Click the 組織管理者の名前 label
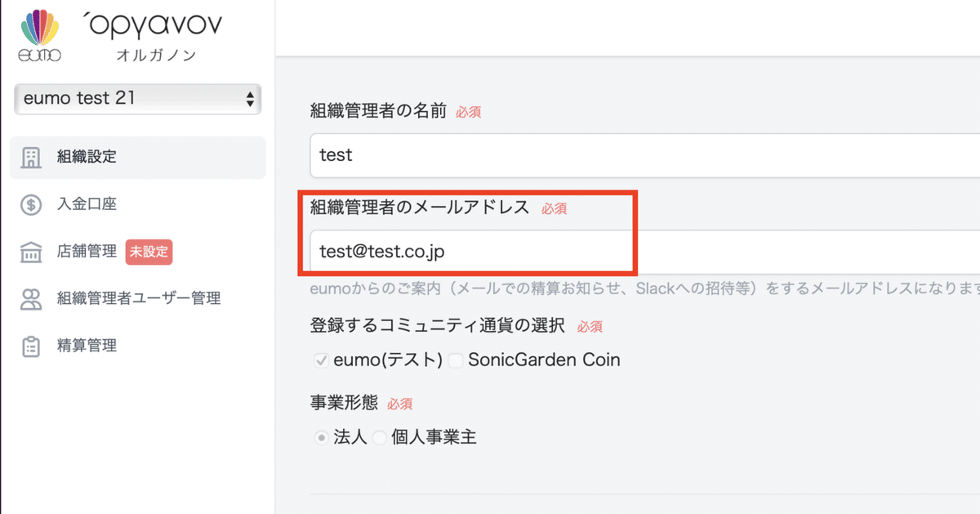The height and width of the screenshot is (514, 980). click(378, 111)
